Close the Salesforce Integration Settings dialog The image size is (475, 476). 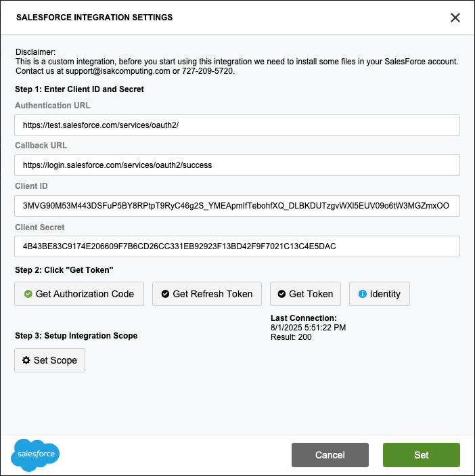coord(455,18)
